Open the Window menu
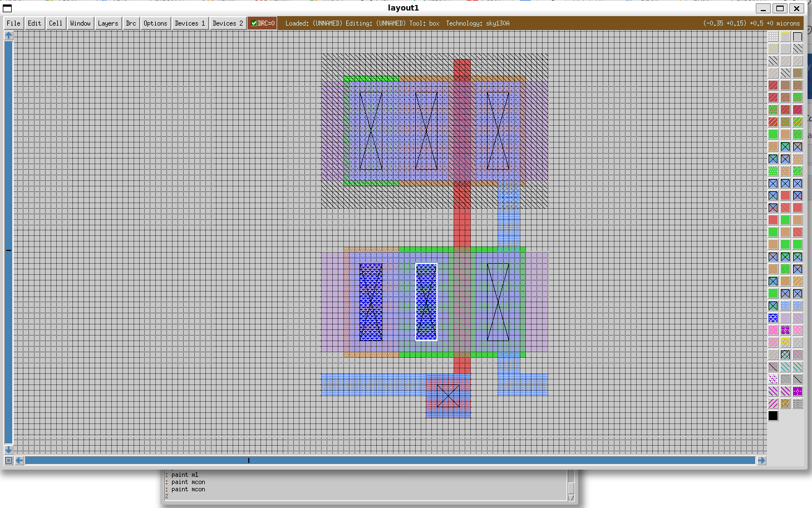Screen dimensions: 812x508 pos(80,23)
